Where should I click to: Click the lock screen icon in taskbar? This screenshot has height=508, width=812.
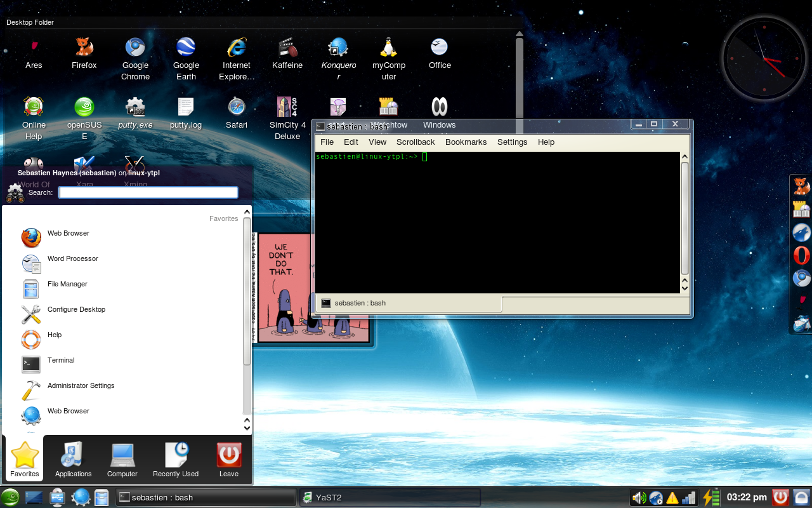[802, 497]
